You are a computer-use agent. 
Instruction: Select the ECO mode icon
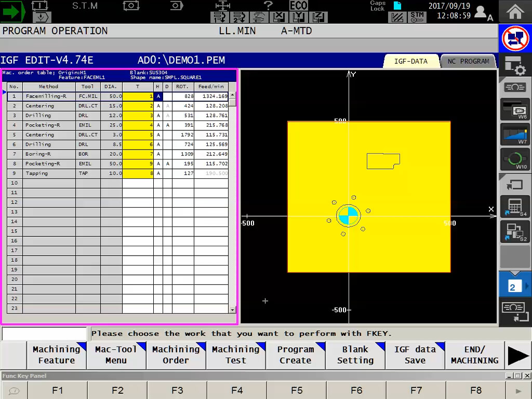coord(299,6)
